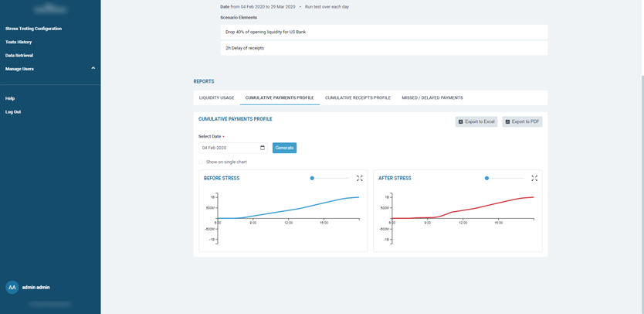Collapse the Manage Users menu chevron

[93, 69]
